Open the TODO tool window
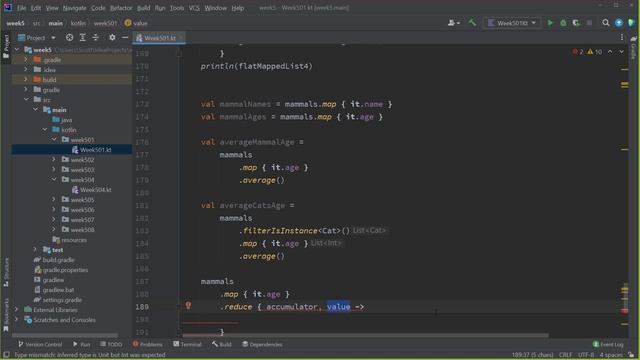640x360 pixels. [x=111, y=344]
